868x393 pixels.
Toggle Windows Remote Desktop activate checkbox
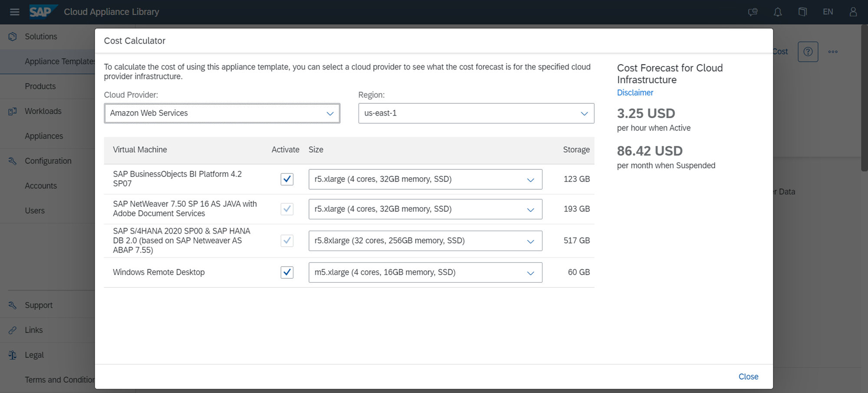(x=287, y=272)
